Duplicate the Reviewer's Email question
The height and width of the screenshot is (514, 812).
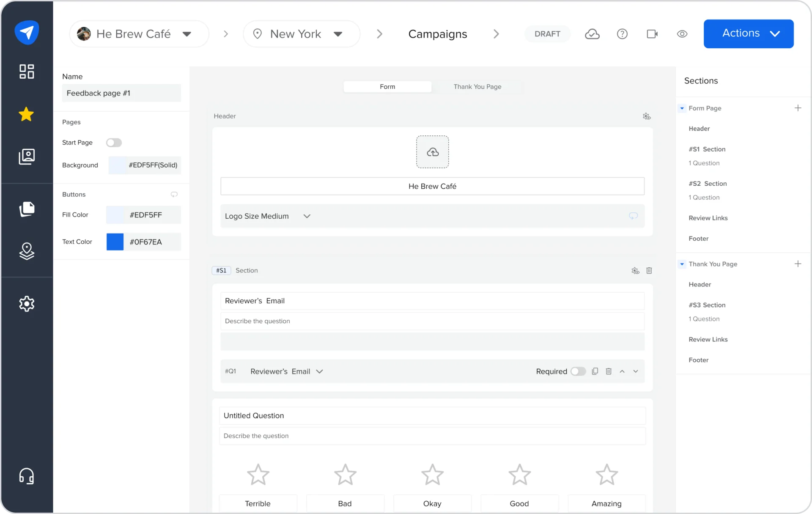point(595,371)
